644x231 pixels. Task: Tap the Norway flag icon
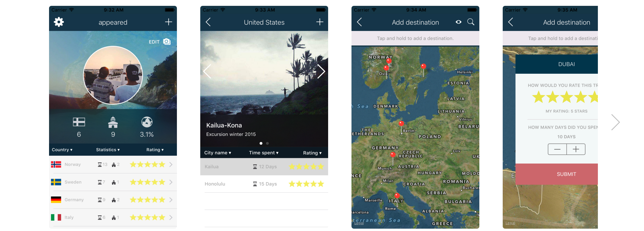pyautogui.click(x=56, y=164)
